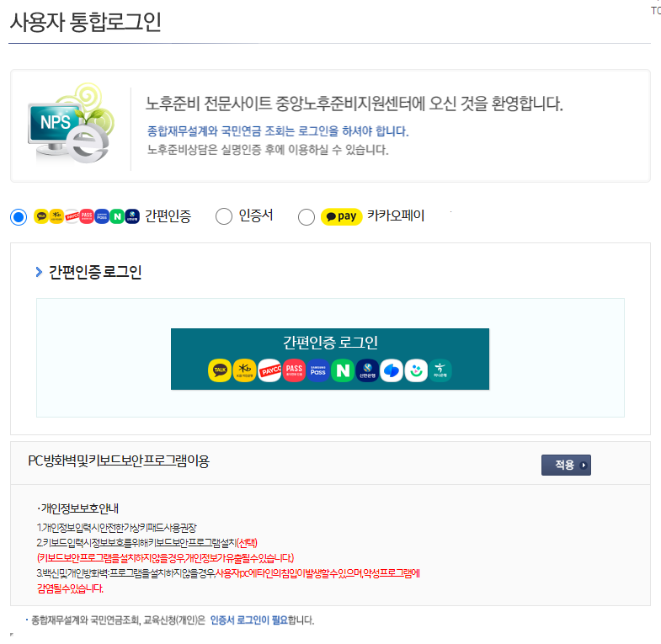Image resolution: width=661 pixels, height=644 pixels.
Task: Click the Hana Bank icon in banner
Action: [440, 370]
